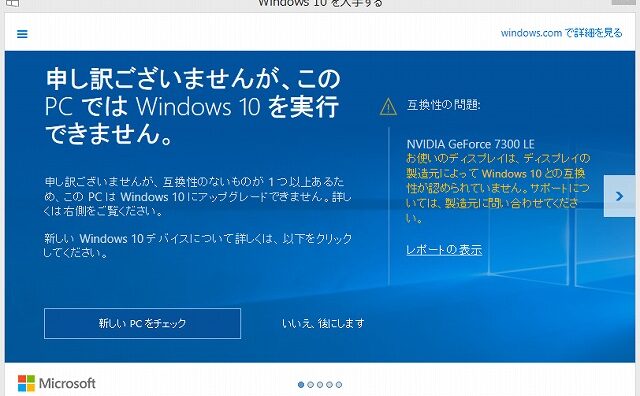Viewport: 640px width, 396px height.
Task: Choose いいえ、後にします
Action: coord(323,323)
